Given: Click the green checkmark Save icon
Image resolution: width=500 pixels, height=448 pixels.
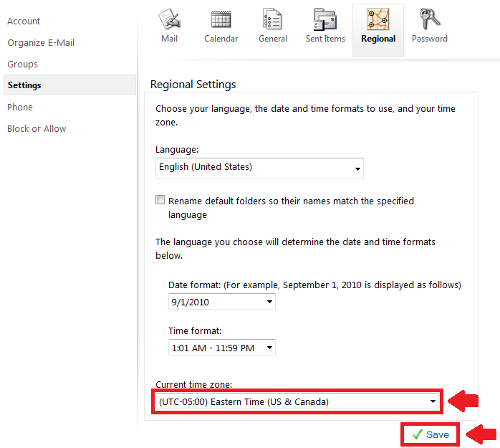Looking at the screenshot, I should coord(417,435).
